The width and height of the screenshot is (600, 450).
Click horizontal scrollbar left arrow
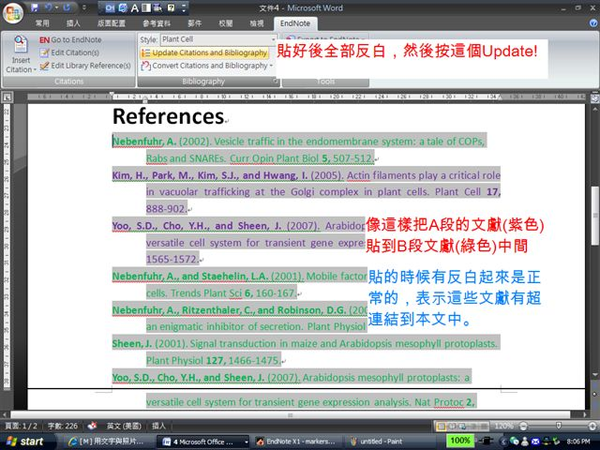[x=5, y=414]
